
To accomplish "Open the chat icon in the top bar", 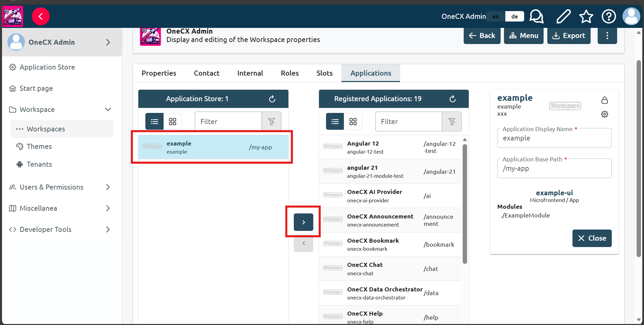I will pyautogui.click(x=536, y=16).
